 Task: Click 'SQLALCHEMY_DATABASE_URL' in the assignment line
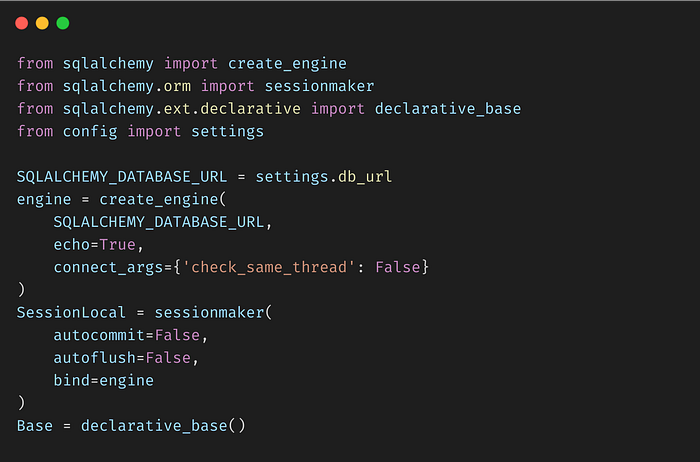(122, 177)
